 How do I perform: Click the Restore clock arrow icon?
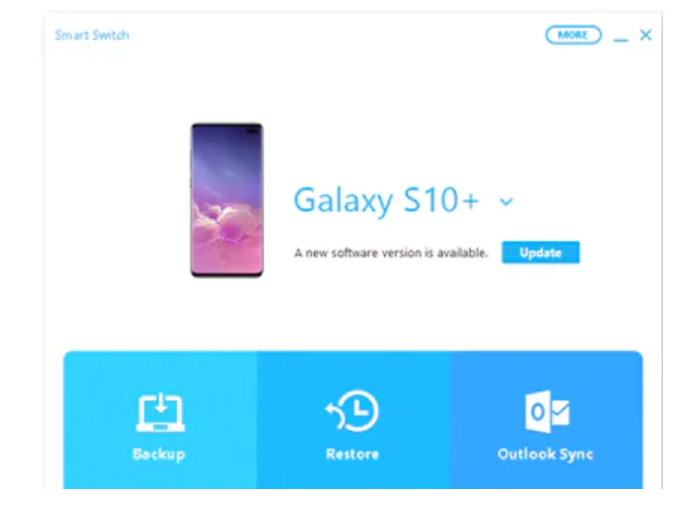coord(352,411)
